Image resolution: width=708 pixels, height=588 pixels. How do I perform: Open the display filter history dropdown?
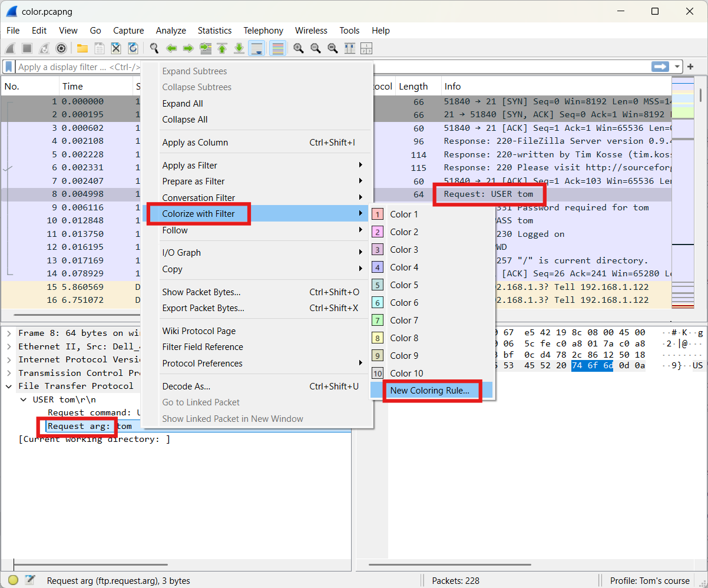point(677,67)
